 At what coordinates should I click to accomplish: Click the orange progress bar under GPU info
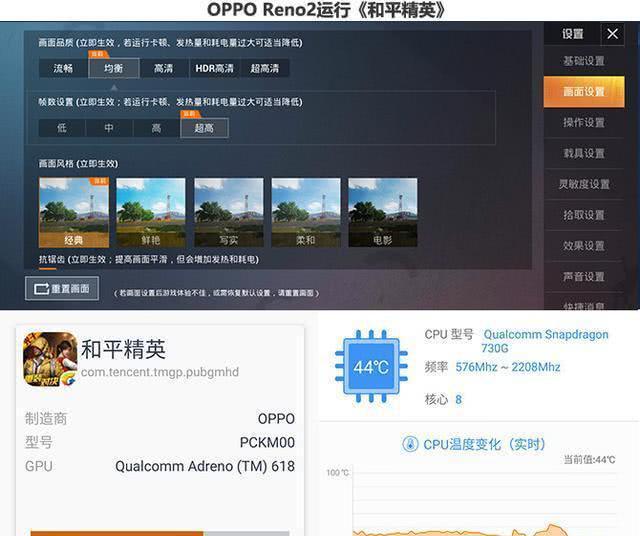click(x=117, y=534)
